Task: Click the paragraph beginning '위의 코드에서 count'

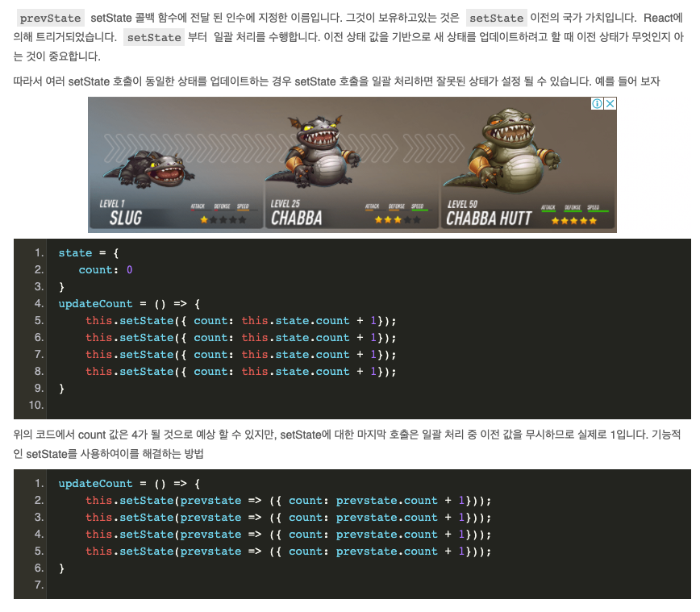Action: 348,444
